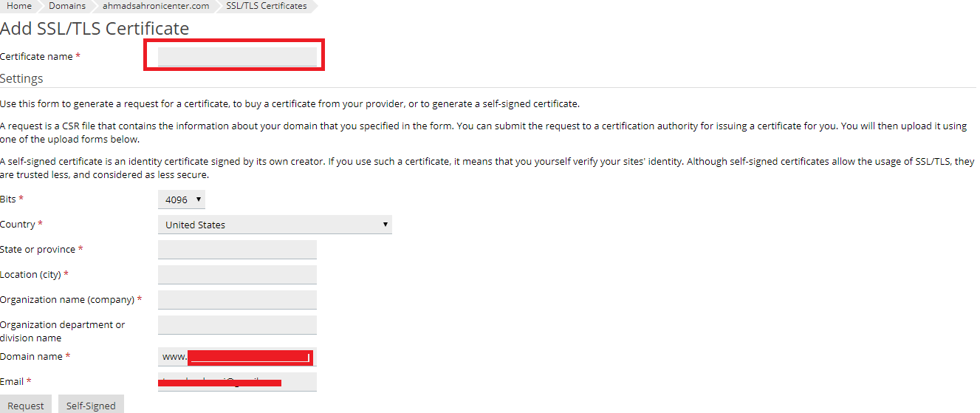This screenshot has height=413, width=980.
Task: Click the Email field label
Action: tap(13, 382)
